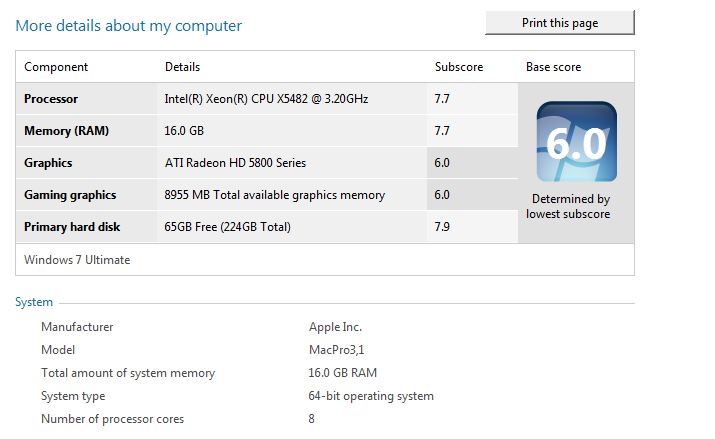Click the Windows 7 Ultimate edition text

coord(77,260)
